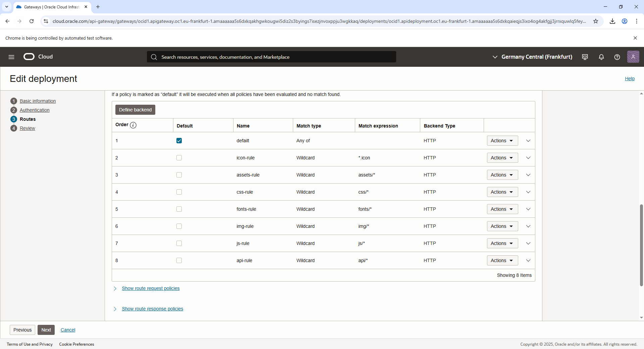Open the notifications bell
The height and width of the screenshot is (349, 644).
pyautogui.click(x=601, y=57)
